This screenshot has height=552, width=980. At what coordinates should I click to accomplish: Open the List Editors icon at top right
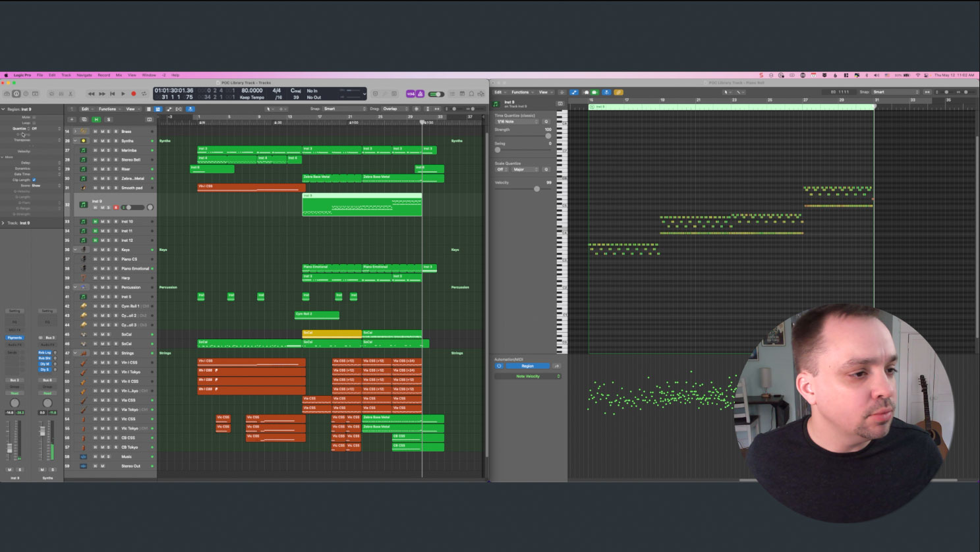453,94
